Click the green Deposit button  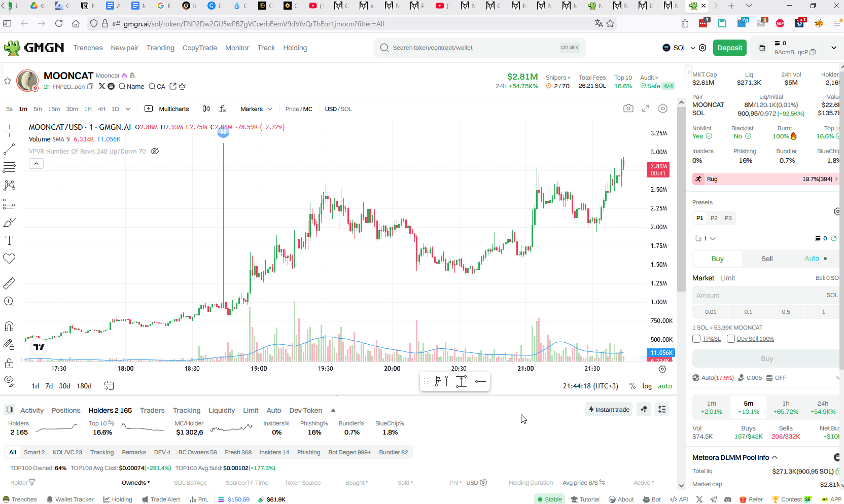click(730, 48)
